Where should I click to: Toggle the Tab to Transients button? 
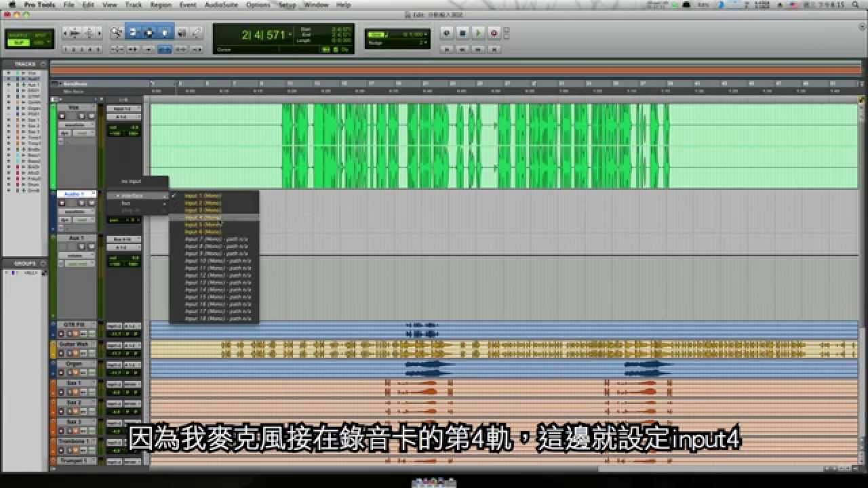click(x=133, y=49)
